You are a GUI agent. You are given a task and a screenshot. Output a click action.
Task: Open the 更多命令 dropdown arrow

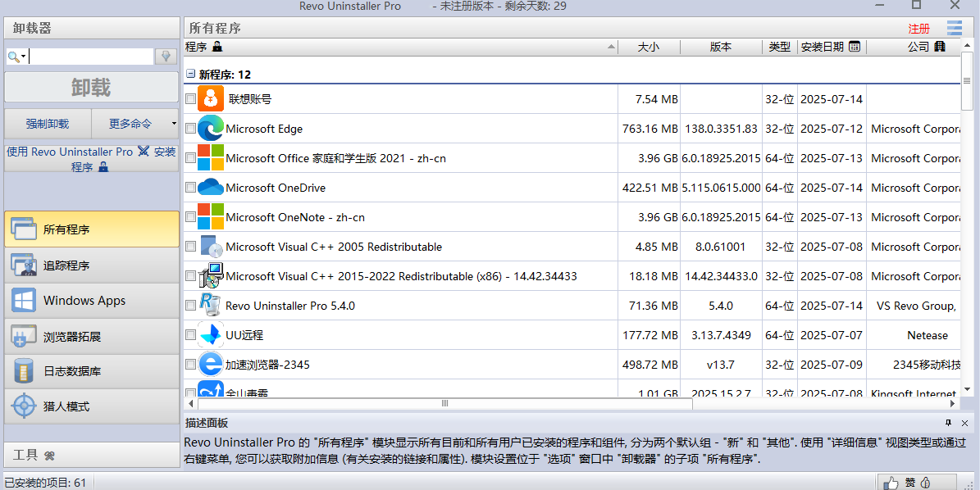click(x=174, y=124)
